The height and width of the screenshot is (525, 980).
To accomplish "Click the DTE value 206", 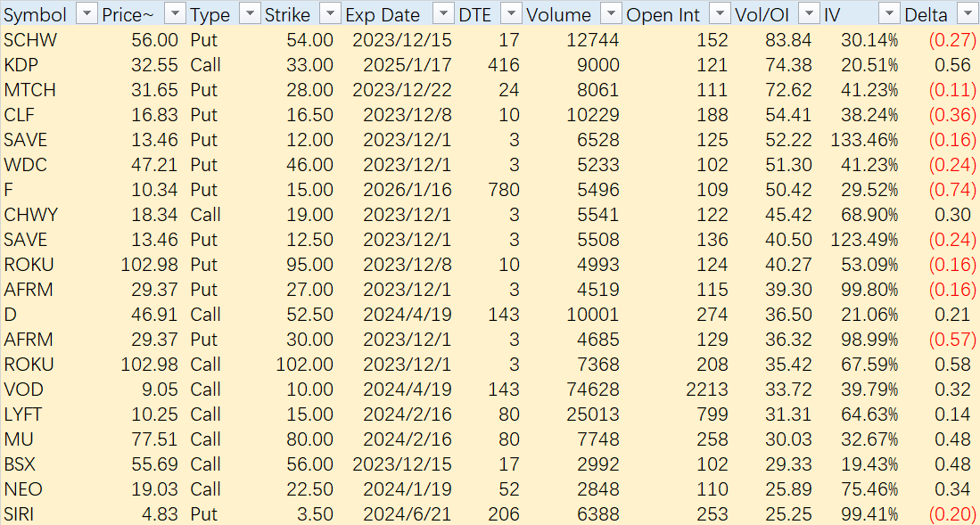I will (505, 514).
